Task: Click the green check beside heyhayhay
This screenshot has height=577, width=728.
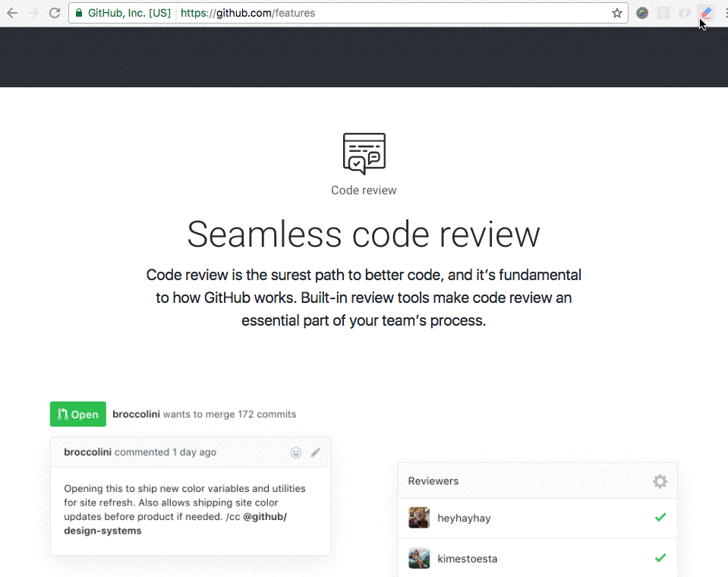Action: 660,517
